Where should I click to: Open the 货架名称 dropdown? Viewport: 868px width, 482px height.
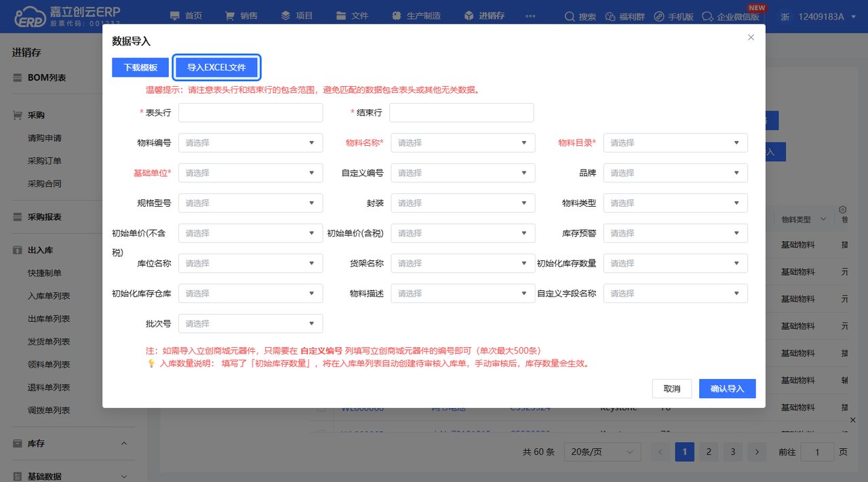click(462, 263)
